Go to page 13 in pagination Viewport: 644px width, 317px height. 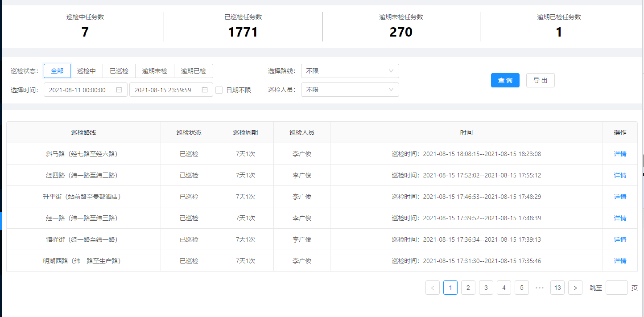click(557, 288)
